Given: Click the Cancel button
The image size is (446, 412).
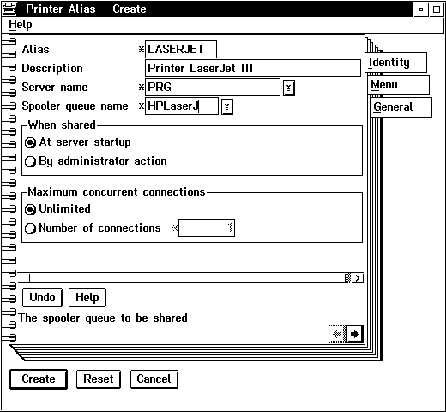Looking at the screenshot, I should 154,379.
